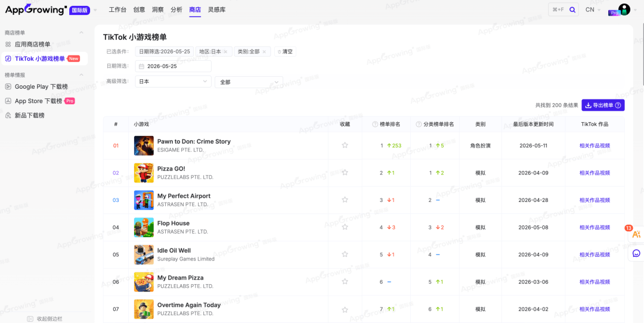Select TikTok 小游戏榜单 in sidebar

pos(44,58)
